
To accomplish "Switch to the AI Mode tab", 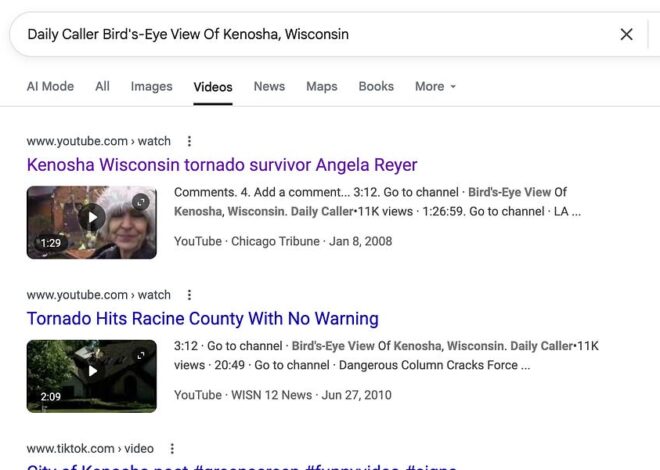I will tap(50, 86).
